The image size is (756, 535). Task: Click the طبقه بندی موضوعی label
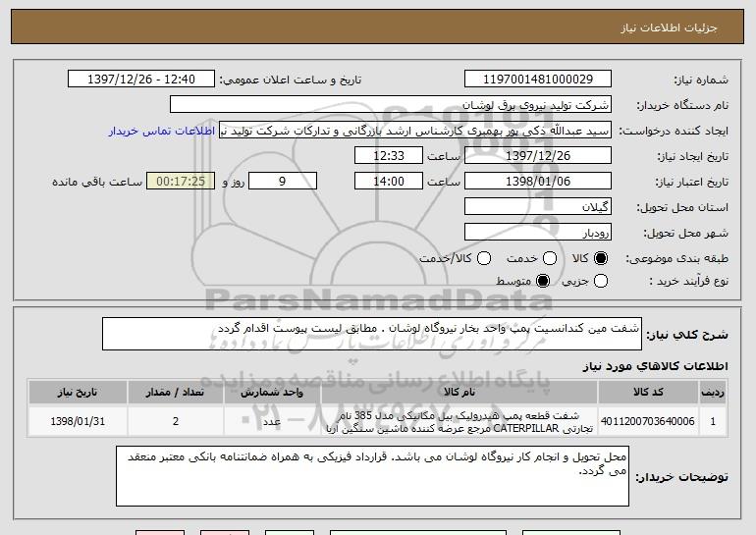(676, 259)
